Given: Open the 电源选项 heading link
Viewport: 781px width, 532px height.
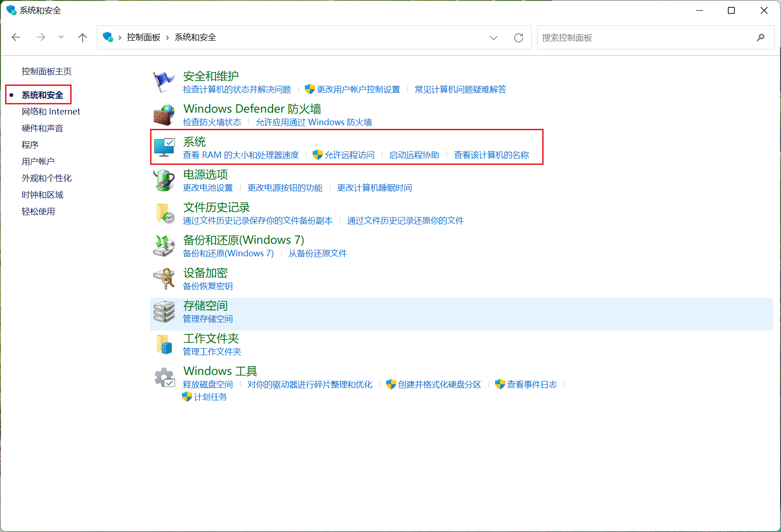Looking at the screenshot, I should (206, 175).
